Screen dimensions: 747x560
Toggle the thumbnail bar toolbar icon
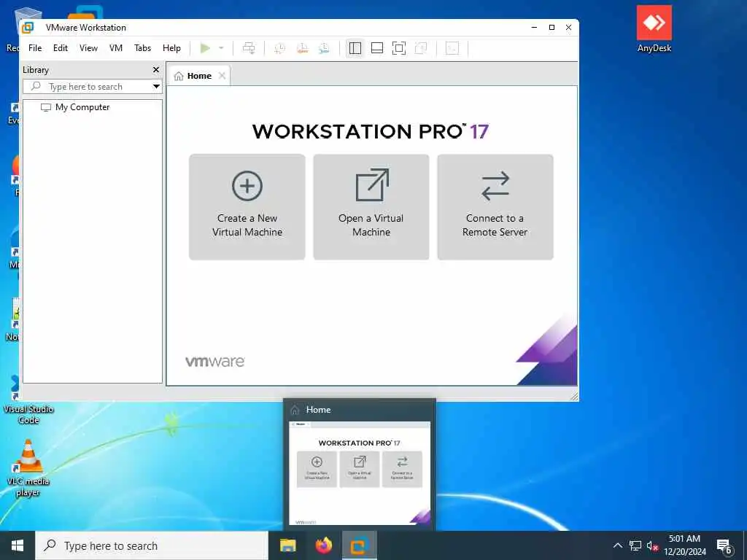pyautogui.click(x=377, y=48)
